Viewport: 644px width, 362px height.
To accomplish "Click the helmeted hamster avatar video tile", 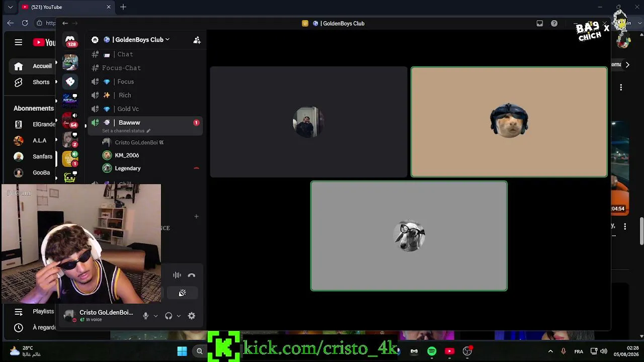I will 509,122.
